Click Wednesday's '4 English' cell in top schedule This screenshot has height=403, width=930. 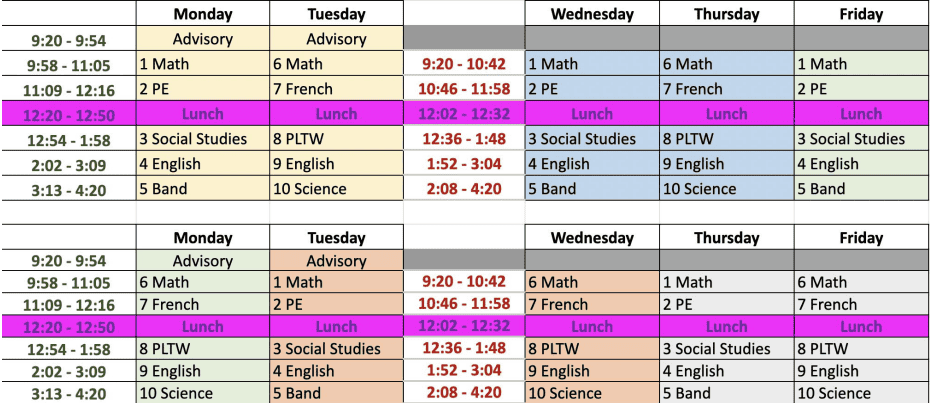(592, 164)
